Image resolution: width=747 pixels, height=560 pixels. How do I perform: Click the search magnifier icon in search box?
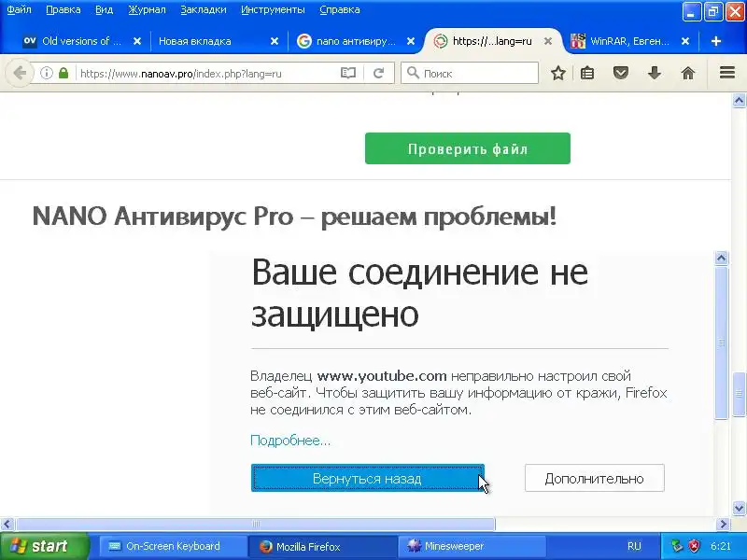click(x=413, y=73)
